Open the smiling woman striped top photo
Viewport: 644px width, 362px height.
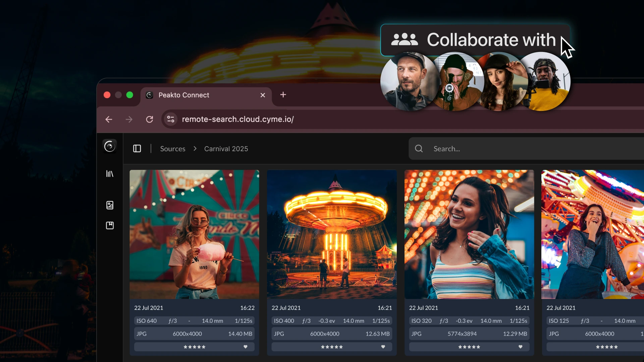[469, 234]
